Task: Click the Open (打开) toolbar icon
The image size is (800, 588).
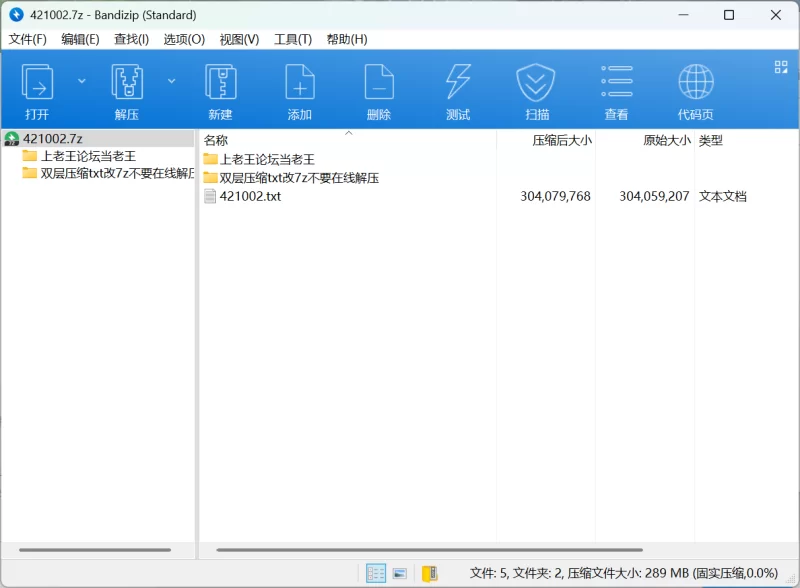Action: point(37,83)
